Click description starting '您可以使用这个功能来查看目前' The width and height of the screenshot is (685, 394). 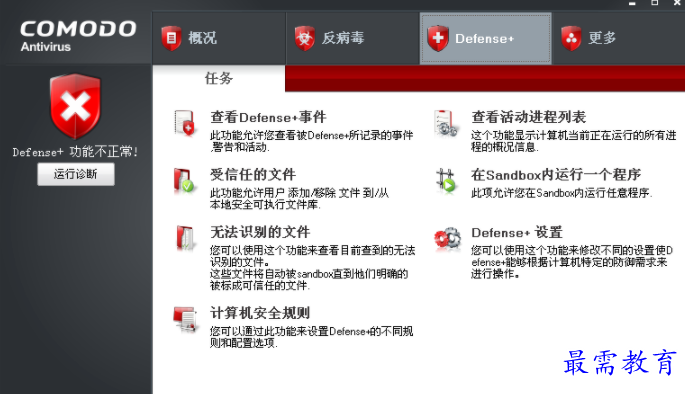point(312,268)
